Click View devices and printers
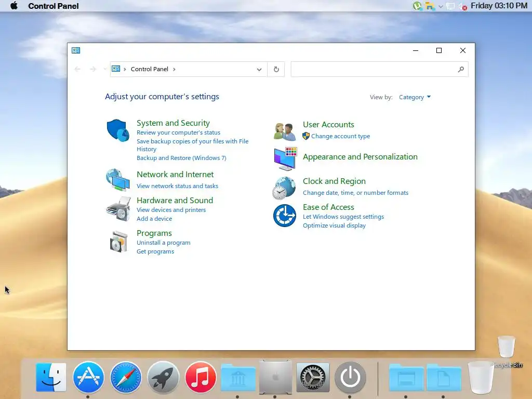The height and width of the screenshot is (399, 532). tap(171, 210)
